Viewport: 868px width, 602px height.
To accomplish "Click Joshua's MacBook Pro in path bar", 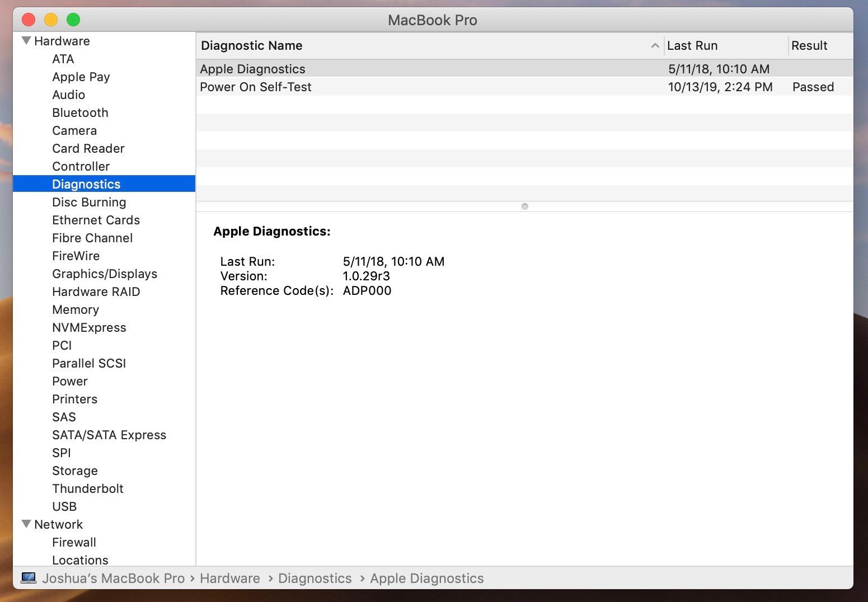I will coord(113,578).
